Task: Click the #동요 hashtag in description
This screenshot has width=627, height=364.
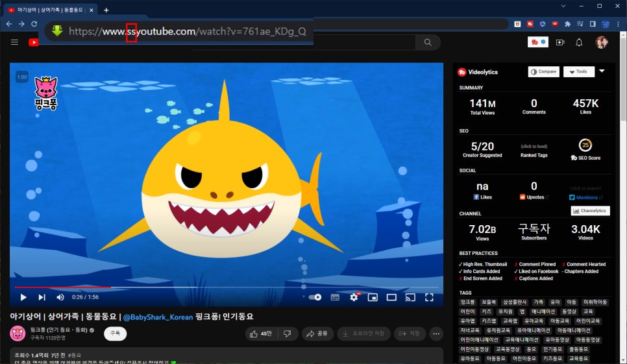Action: 75,355
